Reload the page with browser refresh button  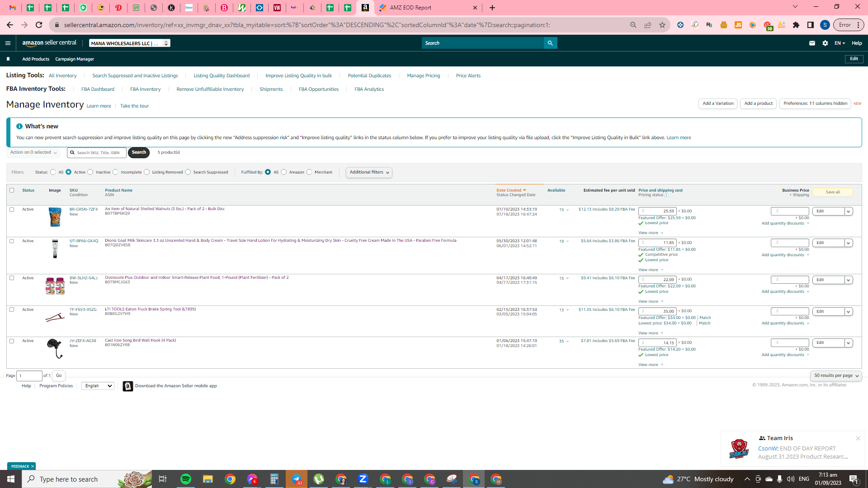tap(39, 25)
